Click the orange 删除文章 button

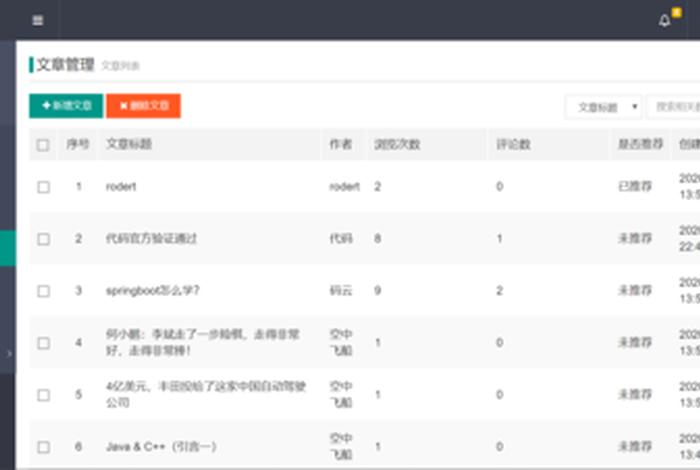[144, 106]
